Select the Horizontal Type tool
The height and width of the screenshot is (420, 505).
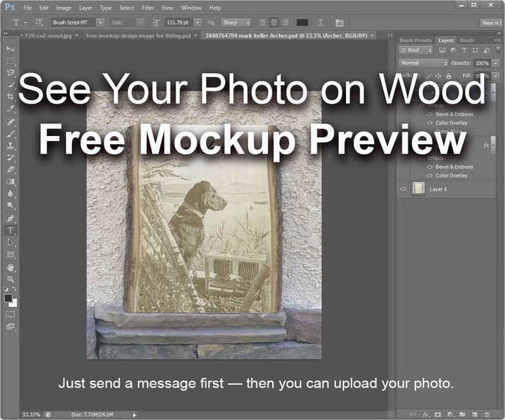[10, 231]
